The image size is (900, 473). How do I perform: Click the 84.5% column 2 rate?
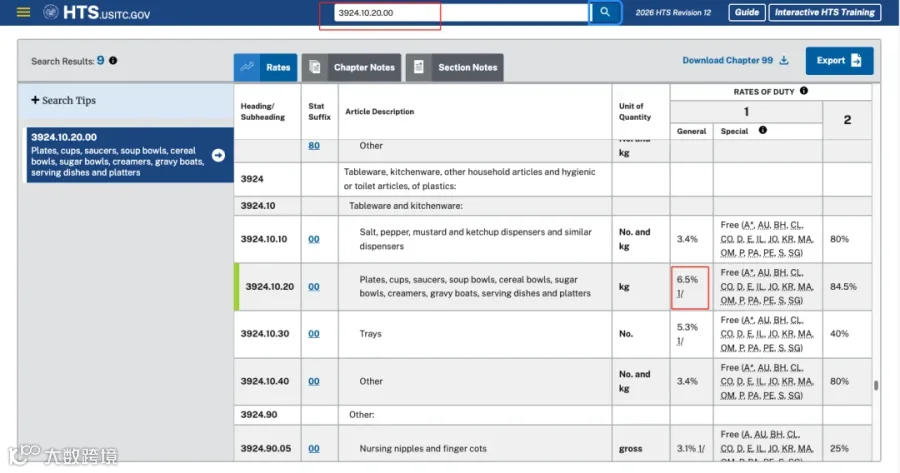[843, 286]
